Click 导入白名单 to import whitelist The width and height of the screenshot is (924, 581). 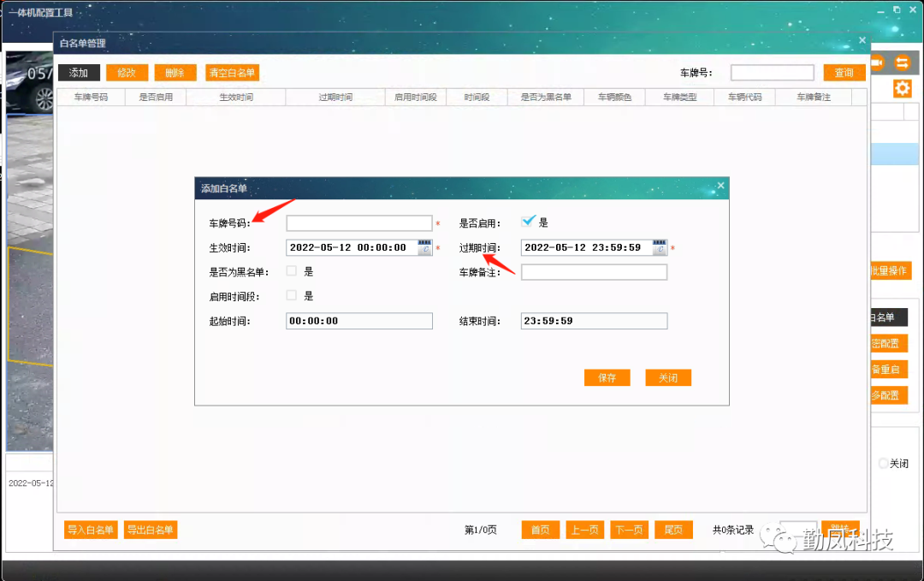pos(89,530)
